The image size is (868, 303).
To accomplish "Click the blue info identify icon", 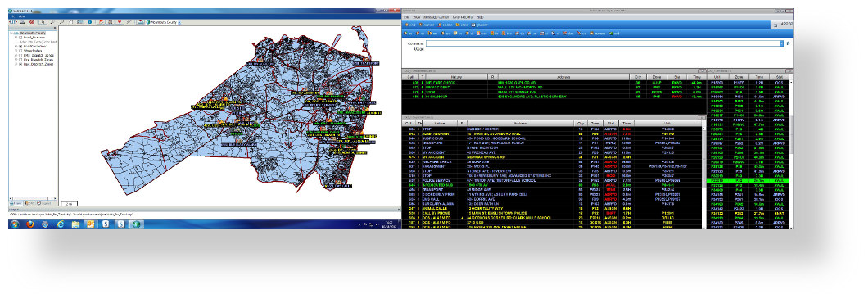I will pyautogui.click(x=90, y=22).
